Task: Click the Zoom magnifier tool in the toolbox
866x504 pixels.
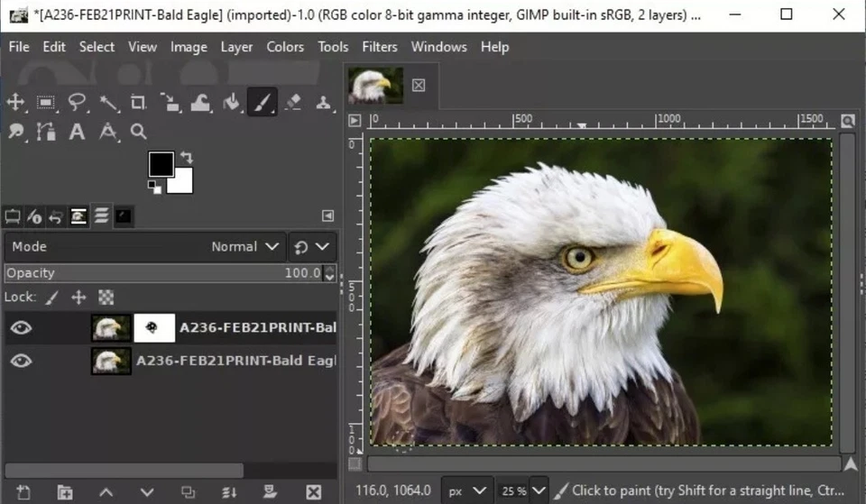Action: (138, 132)
